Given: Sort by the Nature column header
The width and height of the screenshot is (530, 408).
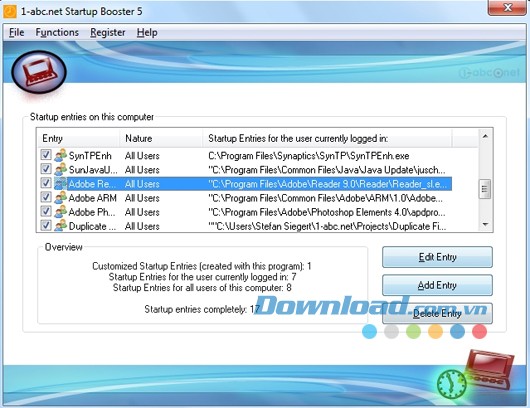Looking at the screenshot, I should 161,138.
